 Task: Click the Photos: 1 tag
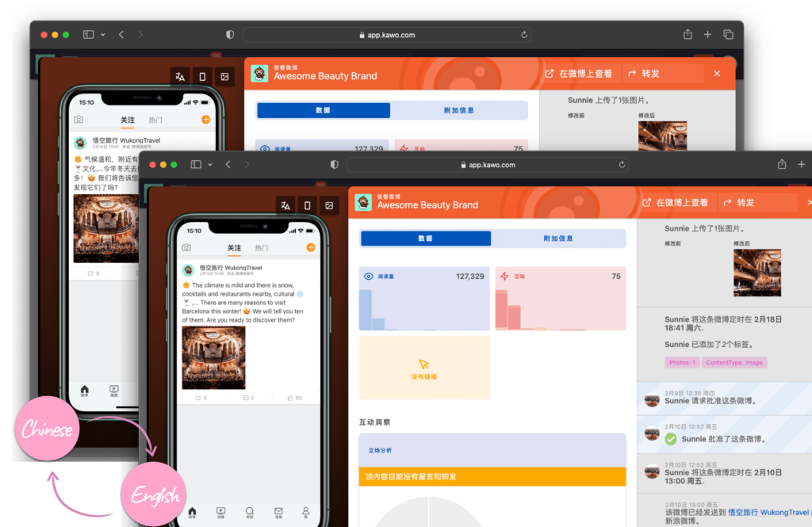click(x=682, y=362)
